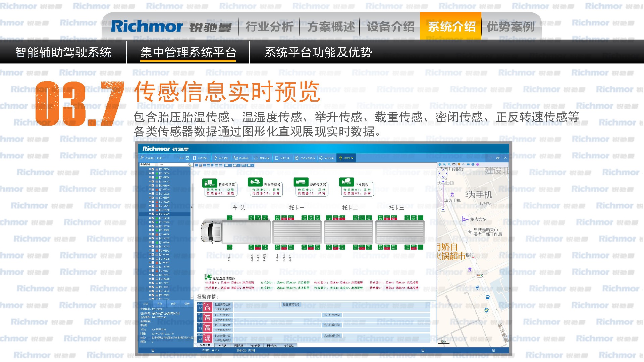Click the 温度湿度传感器 icon
The image size is (644, 362).
208,277
